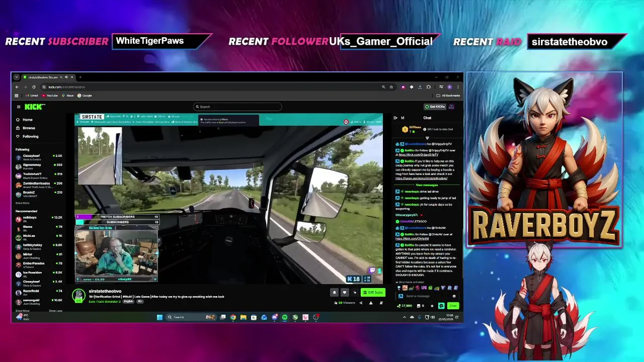This screenshot has height=362, width=644.
Task: Open EmberParadox recommended channel
Action: 39,264
